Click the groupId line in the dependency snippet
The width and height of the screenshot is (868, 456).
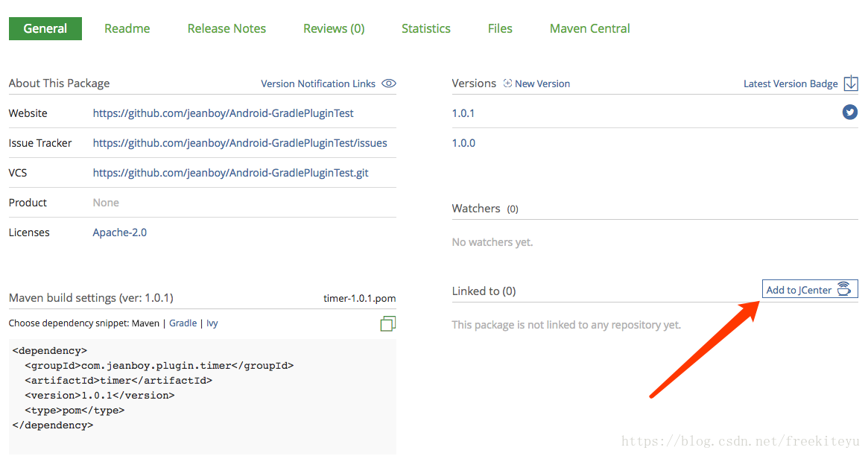[159, 365]
